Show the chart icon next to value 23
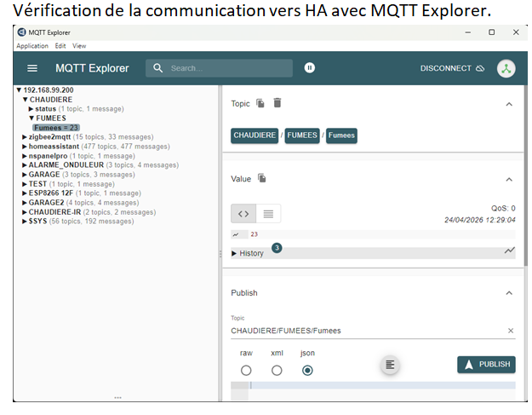This screenshot has width=532, height=415. (236, 234)
